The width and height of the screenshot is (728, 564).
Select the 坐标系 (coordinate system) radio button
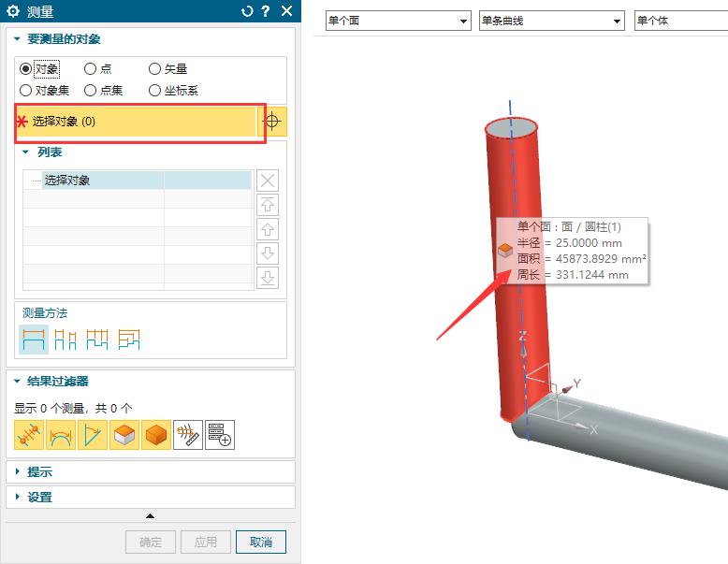click(155, 91)
